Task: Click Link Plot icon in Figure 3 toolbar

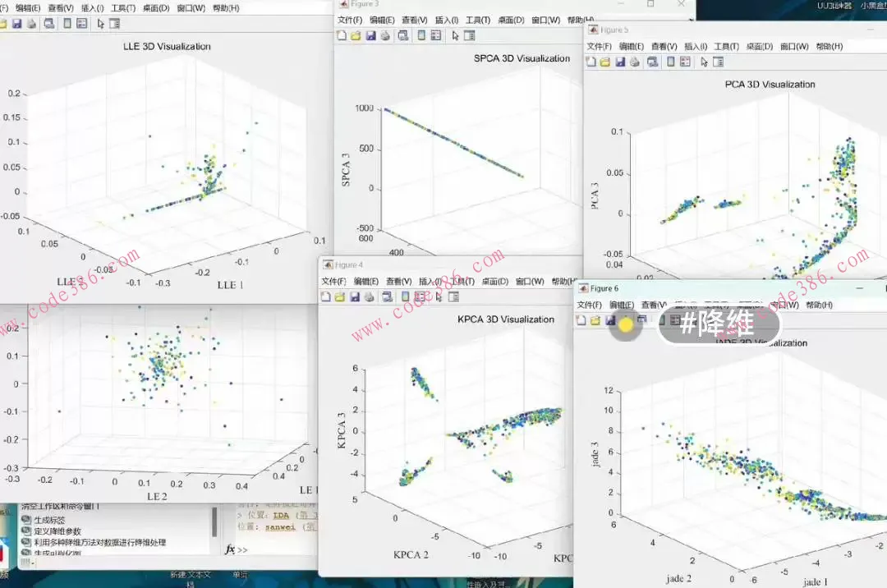Action: pos(402,35)
